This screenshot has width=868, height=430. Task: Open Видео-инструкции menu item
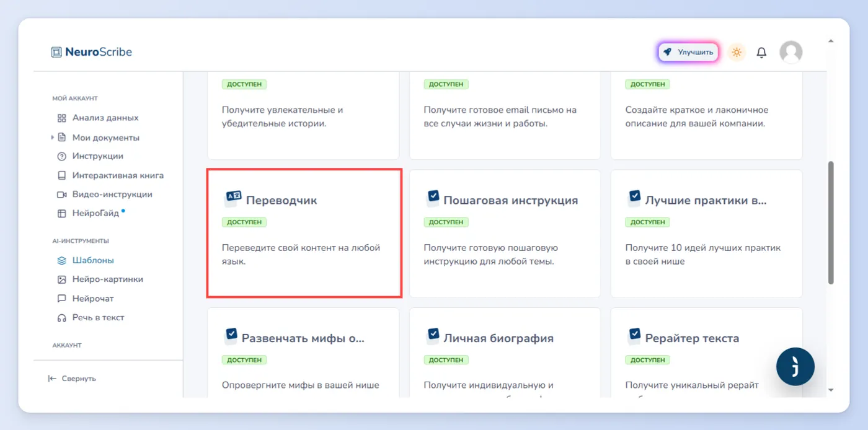click(x=112, y=195)
